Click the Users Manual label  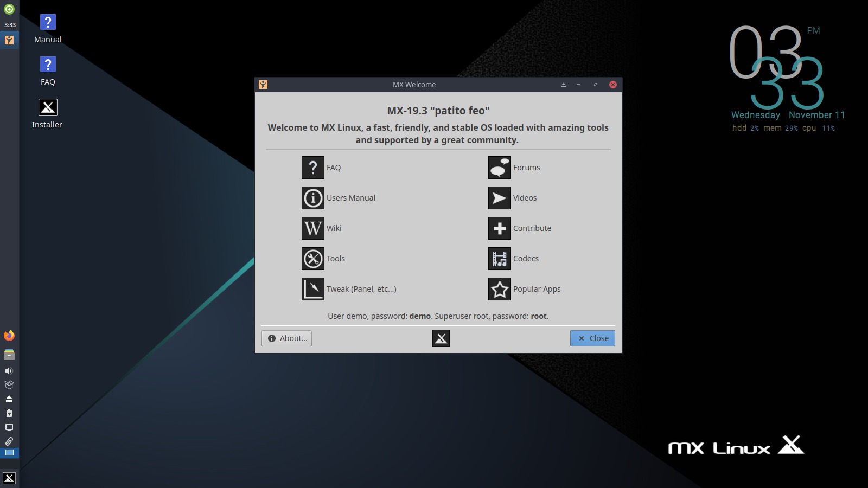[x=351, y=198]
